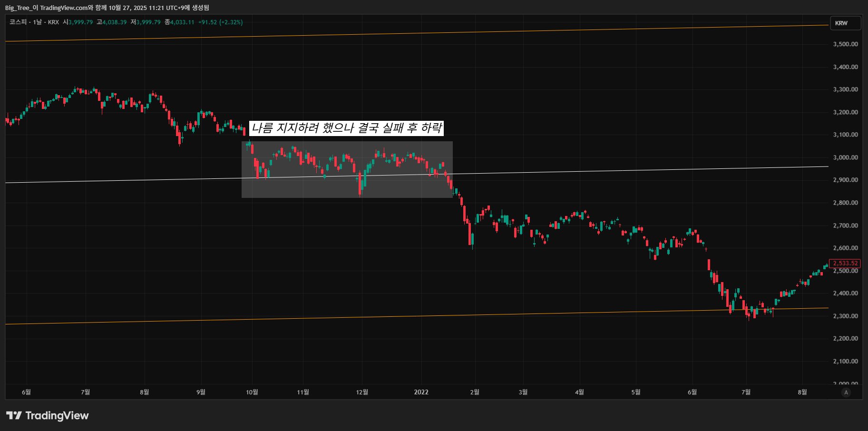The height and width of the screenshot is (431, 868).
Task: Click the 2,400.00 price axis label
Action: (x=846, y=293)
